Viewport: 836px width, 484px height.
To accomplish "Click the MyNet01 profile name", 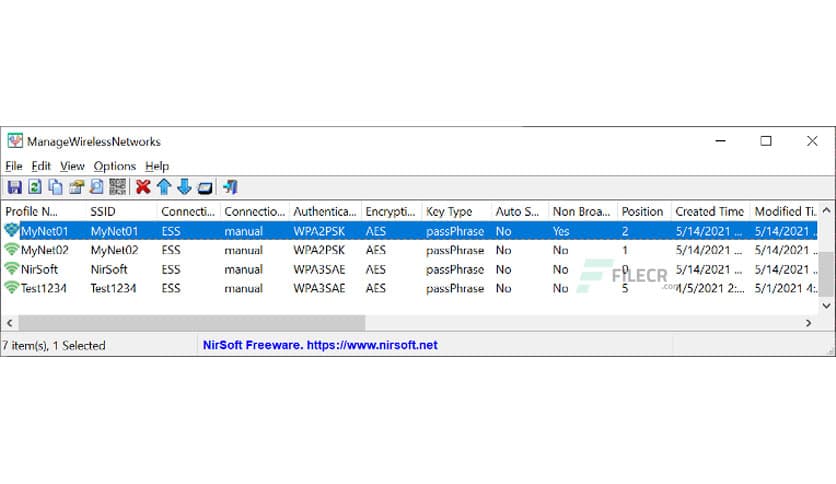I will click(x=45, y=231).
